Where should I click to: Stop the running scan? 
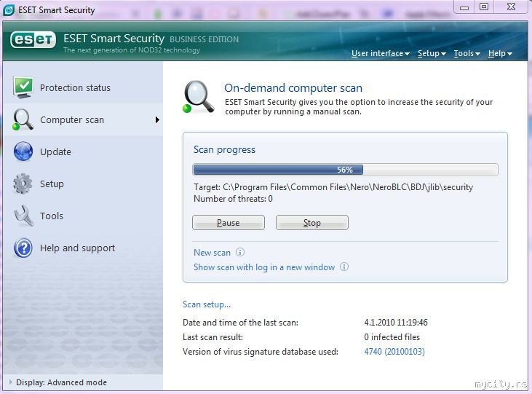coord(311,222)
